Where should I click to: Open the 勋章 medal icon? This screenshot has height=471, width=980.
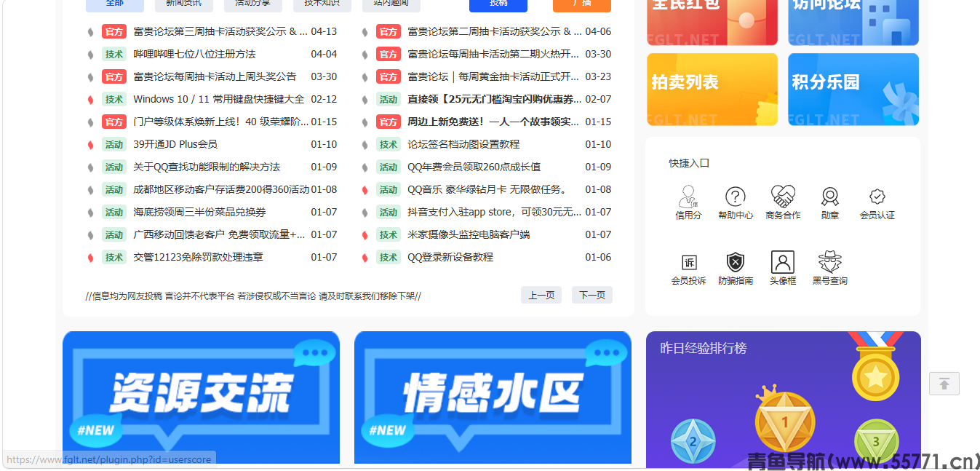click(830, 197)
